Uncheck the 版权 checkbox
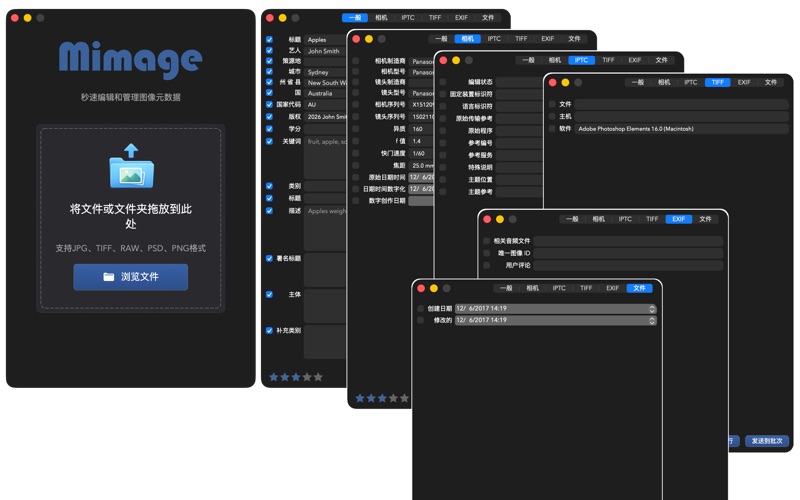The height and width of the screenshot is (500, 800). pyautogui.click(x=269, y=117)
